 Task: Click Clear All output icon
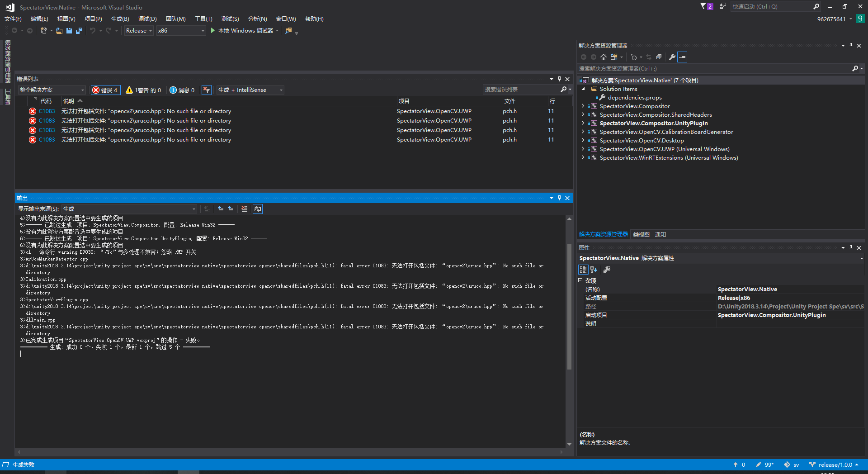pos(245,209)
